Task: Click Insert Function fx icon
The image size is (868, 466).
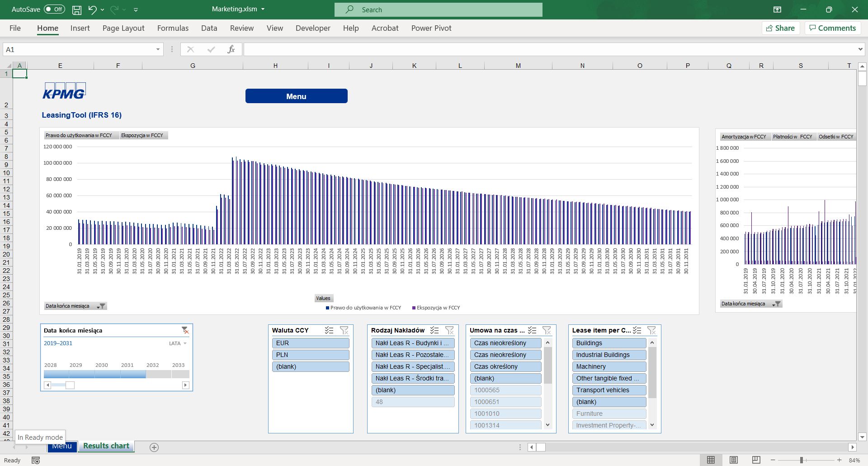Action: pos(231,49)
